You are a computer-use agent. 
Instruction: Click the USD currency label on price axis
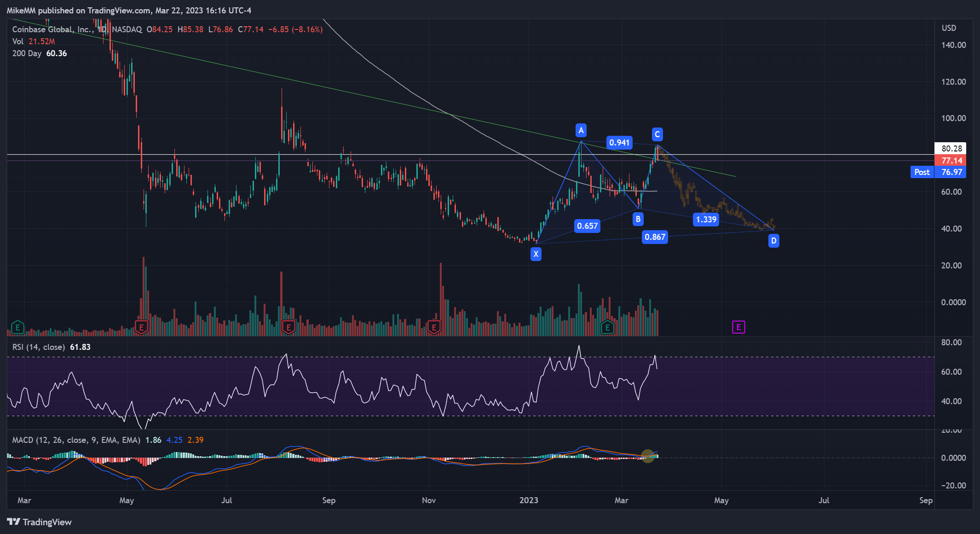tap(949, 28)
